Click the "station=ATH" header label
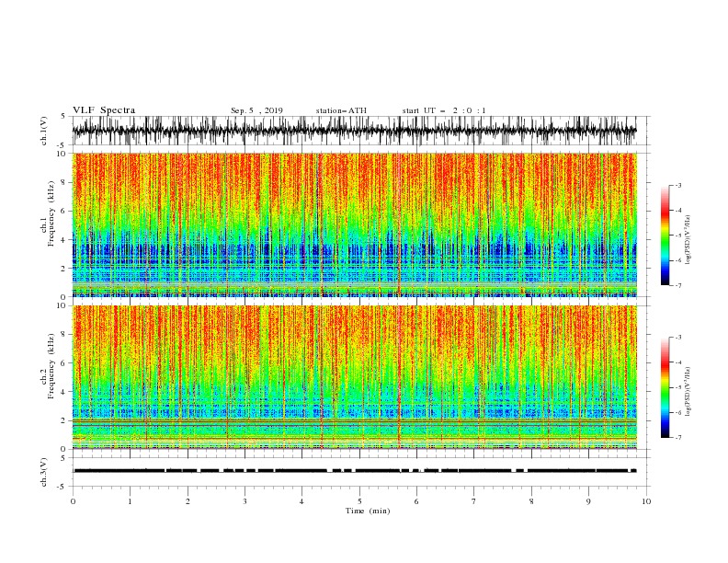 (341, 110)
